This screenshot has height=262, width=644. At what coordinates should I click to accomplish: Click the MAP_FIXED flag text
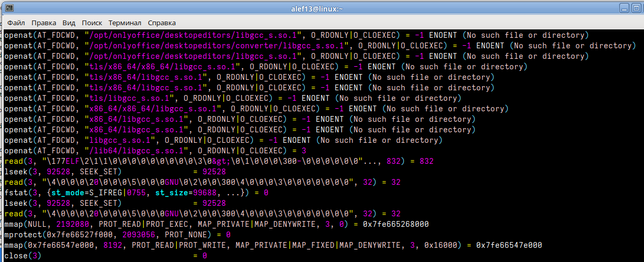tap(314, 245)
